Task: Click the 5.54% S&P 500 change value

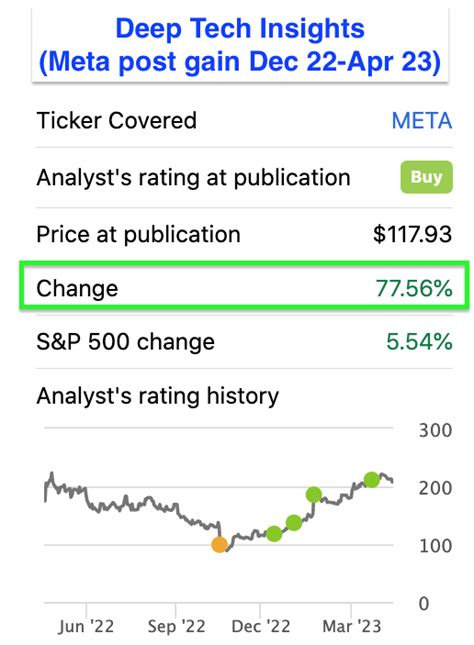Action: point(419,342)
